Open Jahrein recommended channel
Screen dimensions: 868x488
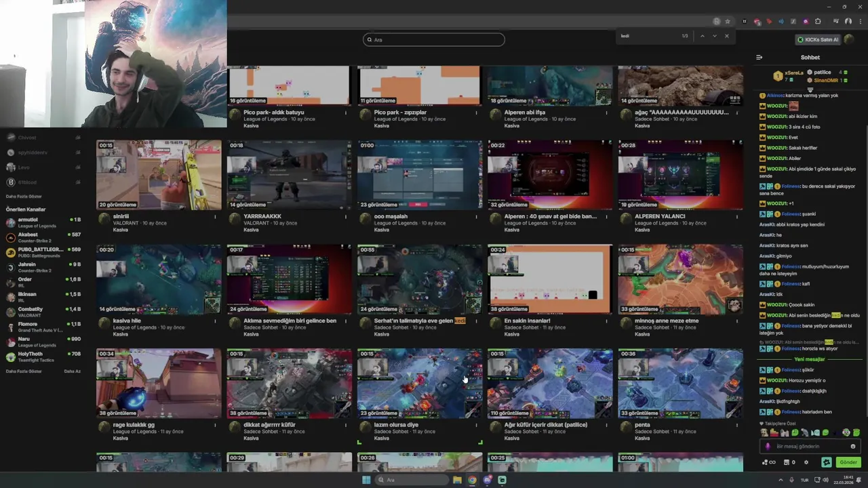(x=42, y=267)
